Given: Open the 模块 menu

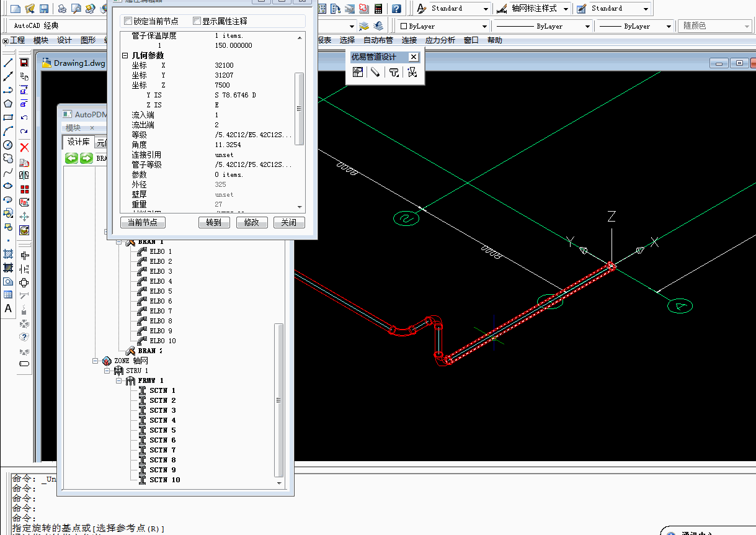Looking at the screenshot, I should [x=40, y=40].
